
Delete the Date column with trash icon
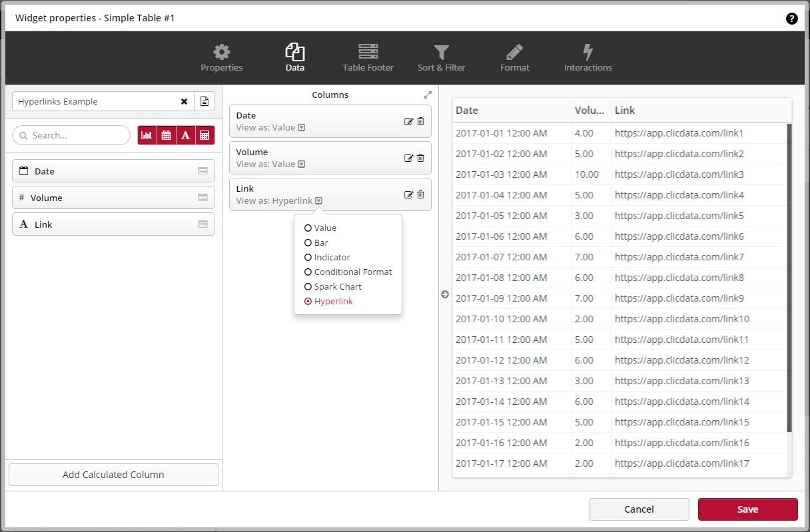[x=420, y=121]
